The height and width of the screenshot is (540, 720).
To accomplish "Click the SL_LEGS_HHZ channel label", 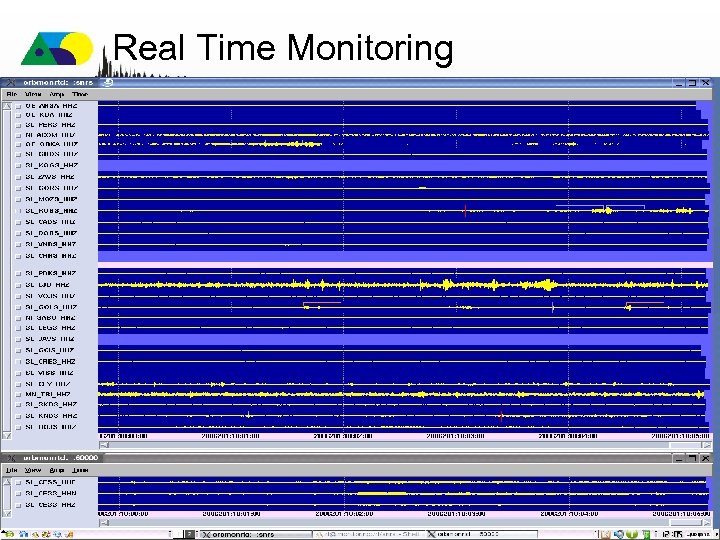I will (x=51, y=328).
